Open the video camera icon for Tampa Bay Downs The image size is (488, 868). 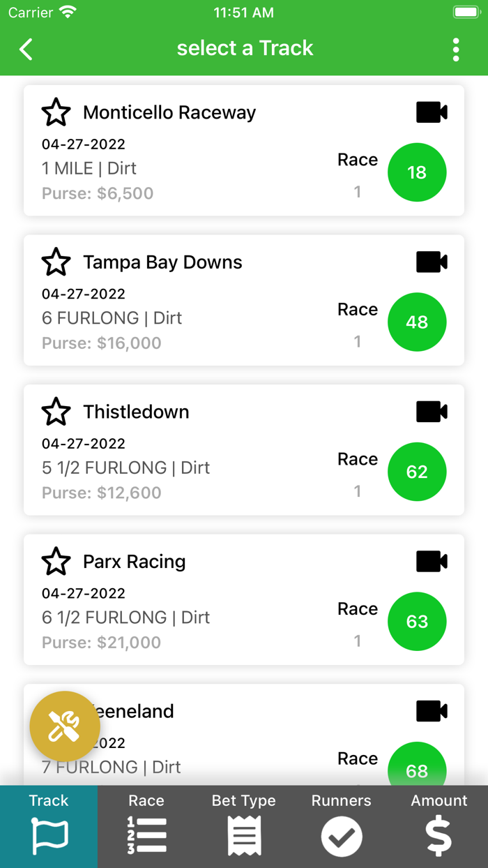point(431,262)
